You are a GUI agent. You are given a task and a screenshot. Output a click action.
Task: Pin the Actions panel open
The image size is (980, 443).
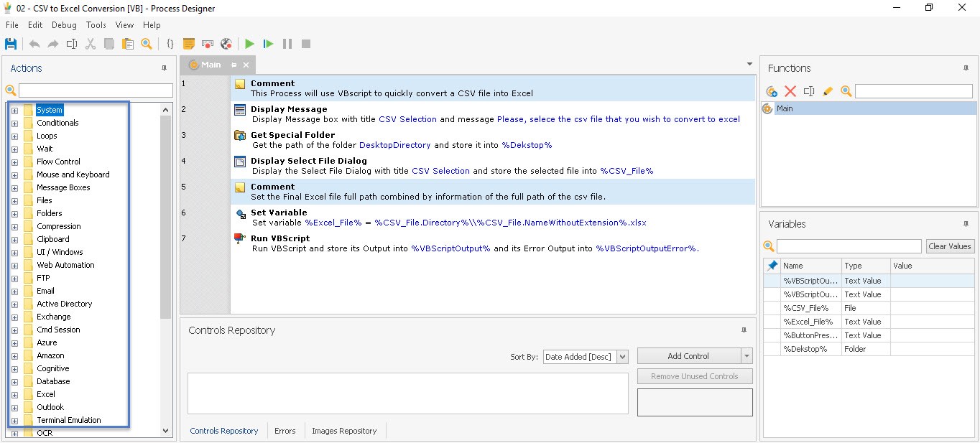pos(164,68)
